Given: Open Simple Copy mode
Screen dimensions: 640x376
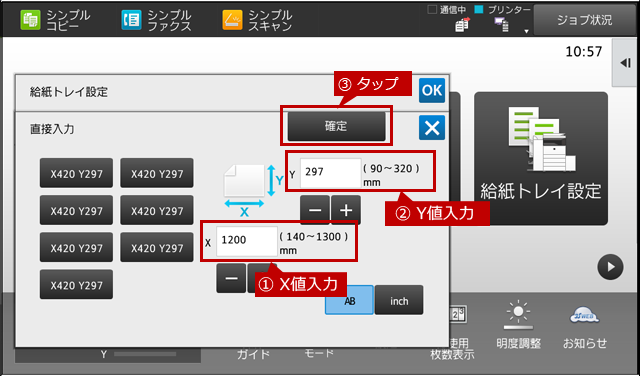Looking at the screenshot, I should tap(56, 20).
